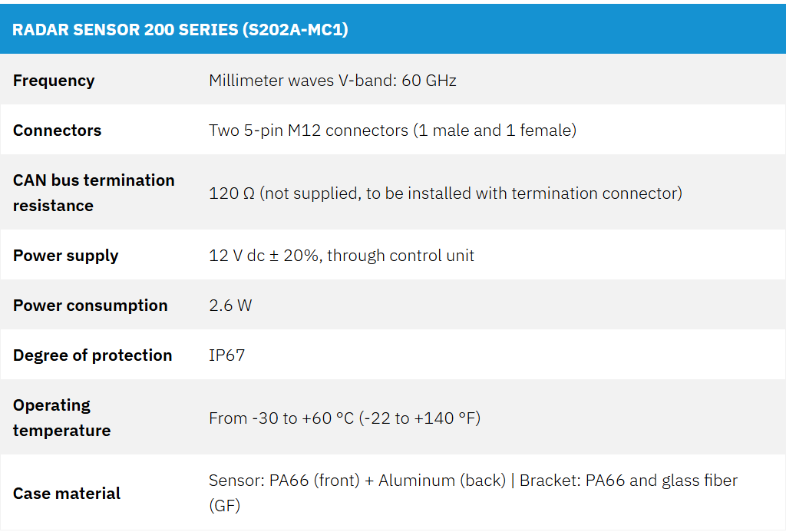Click the (GF) text on the last line
The width and height of the screenshot is (786, 532).
223,506
